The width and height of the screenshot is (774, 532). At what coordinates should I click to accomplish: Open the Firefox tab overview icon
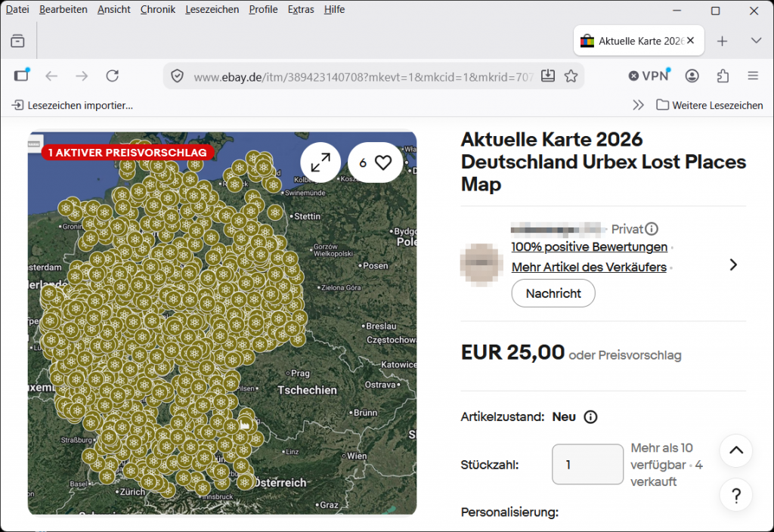pos(18,41)
